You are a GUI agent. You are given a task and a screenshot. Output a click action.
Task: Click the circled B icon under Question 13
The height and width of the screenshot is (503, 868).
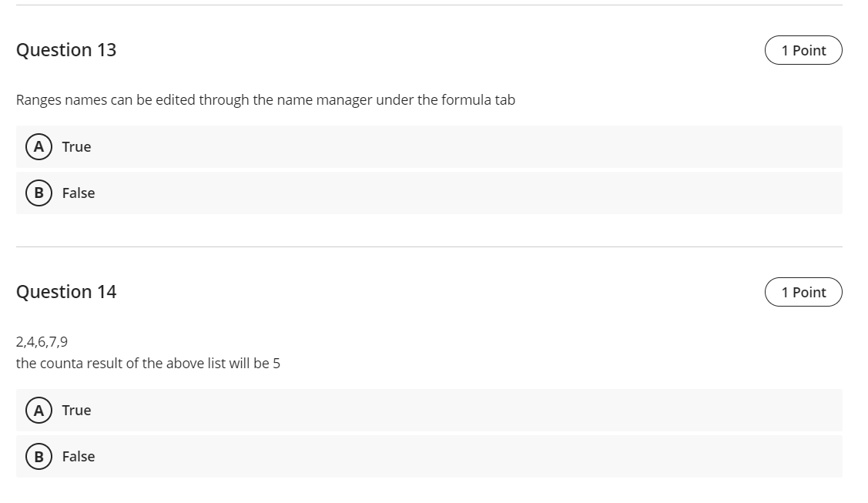point(37,193)
